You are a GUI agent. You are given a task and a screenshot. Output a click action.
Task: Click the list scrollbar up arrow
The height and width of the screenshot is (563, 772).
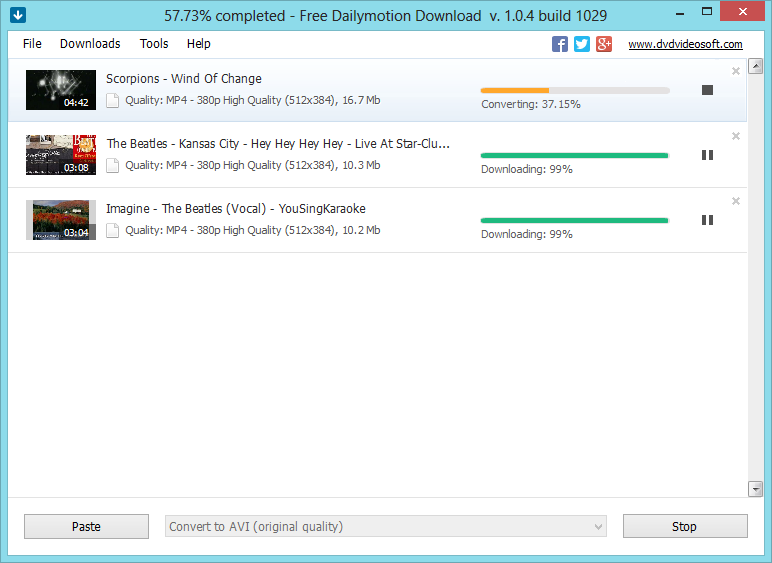(755, 66)
